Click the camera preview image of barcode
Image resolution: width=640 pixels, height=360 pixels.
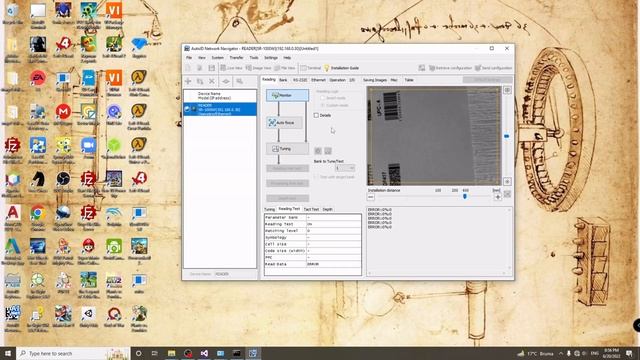434,136
